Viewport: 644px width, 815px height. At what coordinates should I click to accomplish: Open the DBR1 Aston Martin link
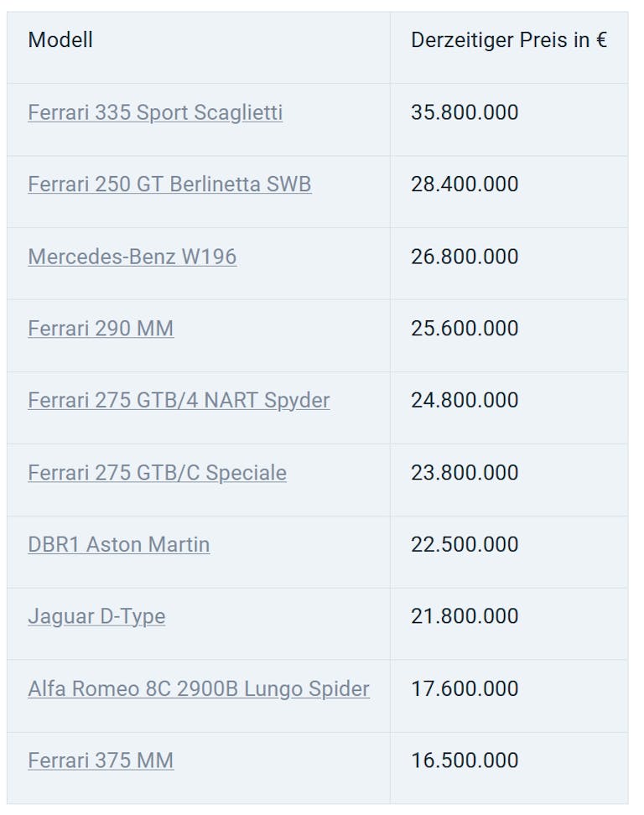[x=118, y=545]
